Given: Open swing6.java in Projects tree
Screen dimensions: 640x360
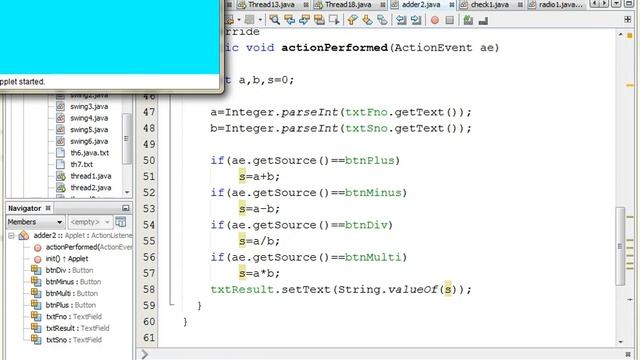Looking at the screenshot, I should 89,141.
